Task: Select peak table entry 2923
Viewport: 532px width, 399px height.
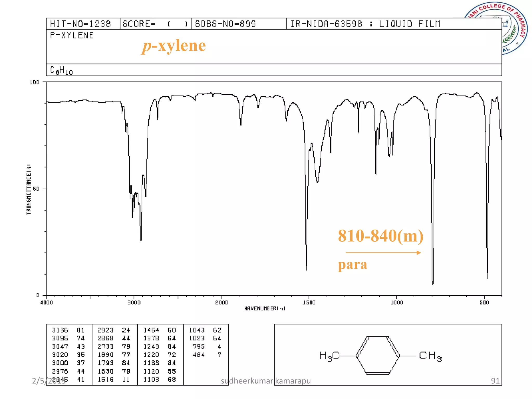Action: 114,330
